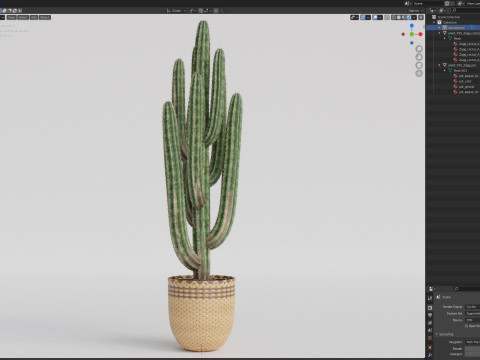The height and width of the screenshot is (360, 480).
Task: Toggle the camera view gizmo button
Action: pyautogui.click(x=419, y=65)
